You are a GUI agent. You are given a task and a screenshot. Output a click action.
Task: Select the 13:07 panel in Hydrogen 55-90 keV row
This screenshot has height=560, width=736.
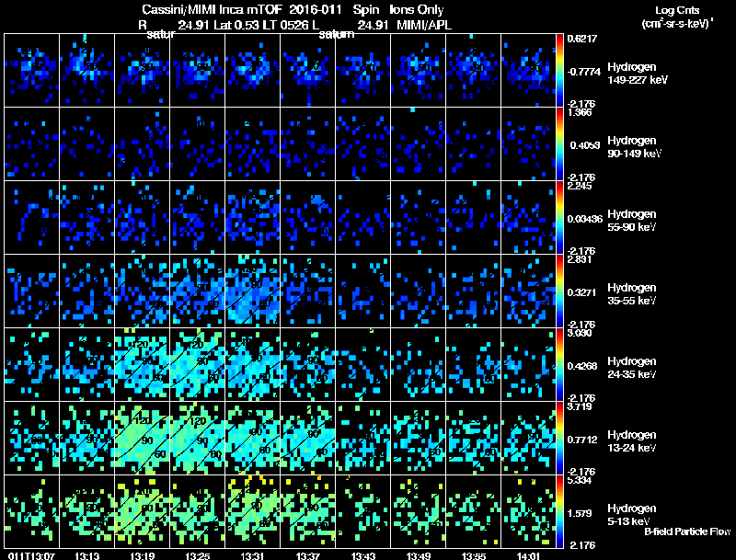(x=31, y=218)
